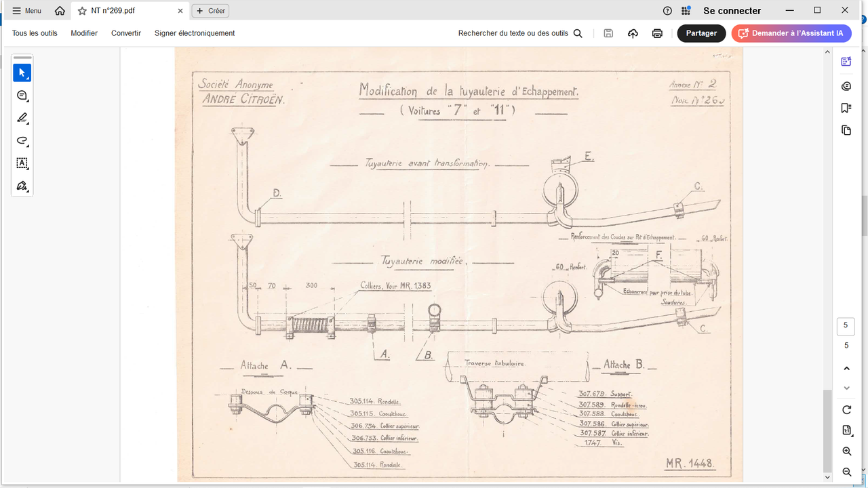The width and height of the screenshot is (868, 488).
Task: Click Se connecter to sign in
Action: 732,11
